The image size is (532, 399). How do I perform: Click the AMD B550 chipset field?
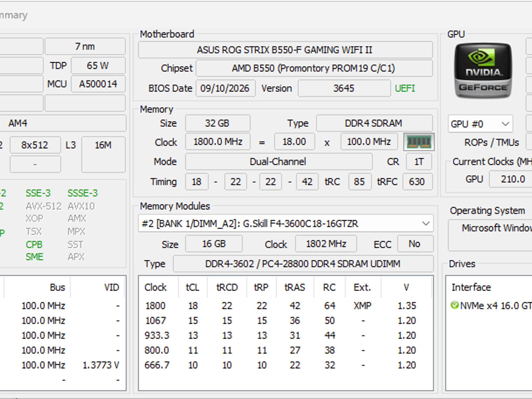click(x=314, y=68)
